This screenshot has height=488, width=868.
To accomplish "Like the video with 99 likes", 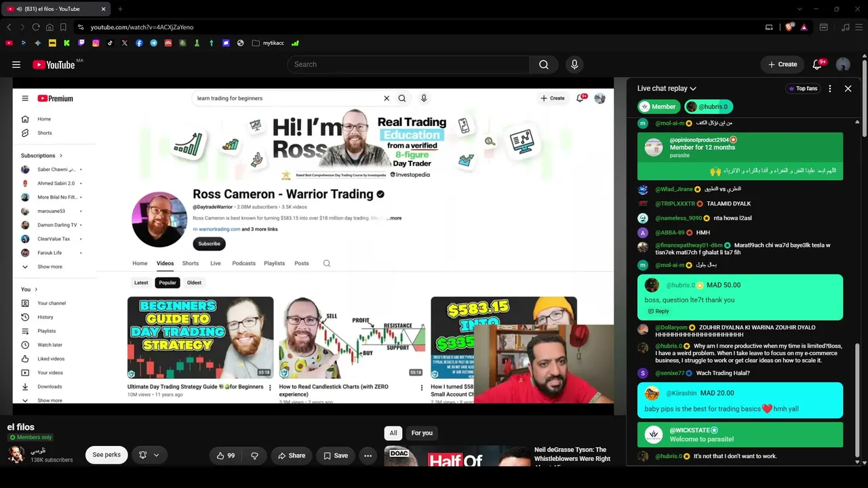I will pos(226,455).
